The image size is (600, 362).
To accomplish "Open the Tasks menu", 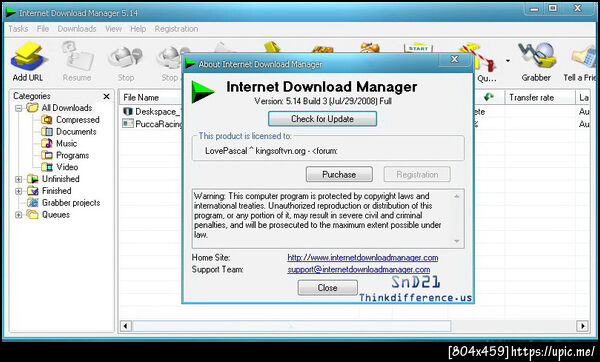I will [x=18, y=29].
